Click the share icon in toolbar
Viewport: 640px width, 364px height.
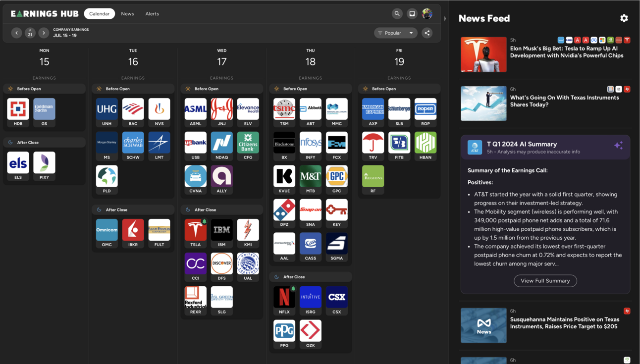tap(427, 33)
